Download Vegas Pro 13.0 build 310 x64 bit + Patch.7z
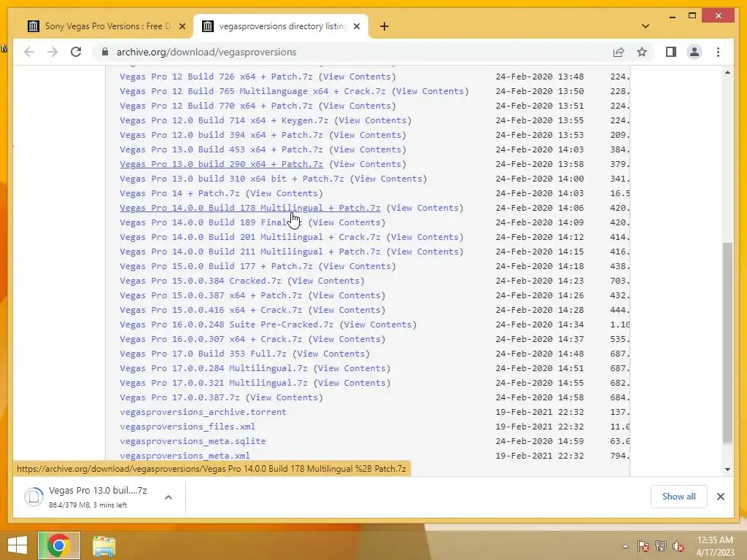The width and height of the screenshot is (747, 560). point(232,179)
